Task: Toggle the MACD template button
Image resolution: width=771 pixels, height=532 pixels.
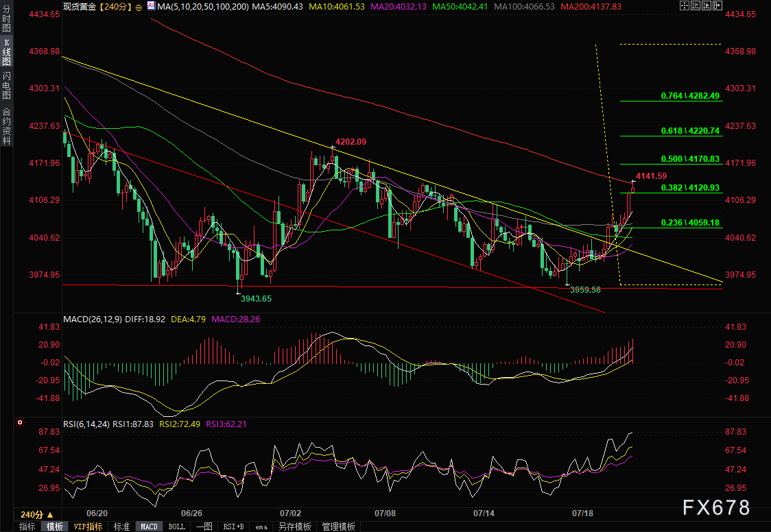Action: pos(149,527)
